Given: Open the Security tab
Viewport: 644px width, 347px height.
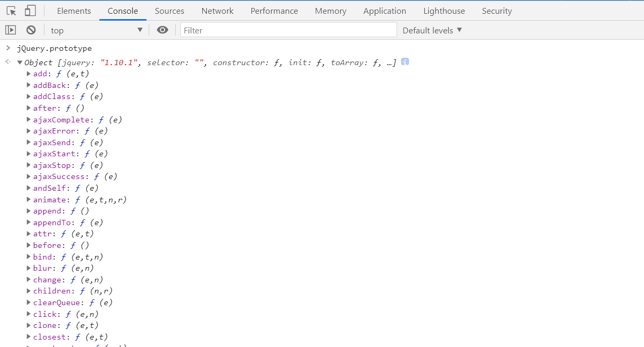Looking at the screenshot, I should 497,11.
